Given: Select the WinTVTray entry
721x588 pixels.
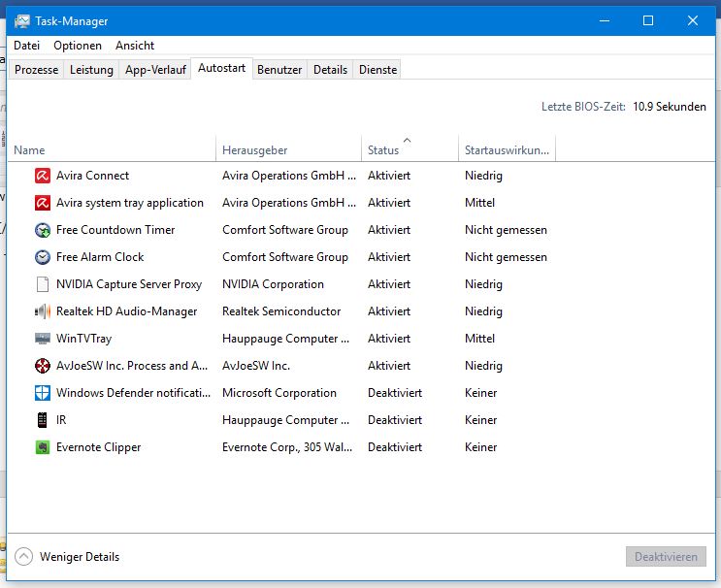Looking at the screenshot, I should pyautogui.click(x=83, y=339).
